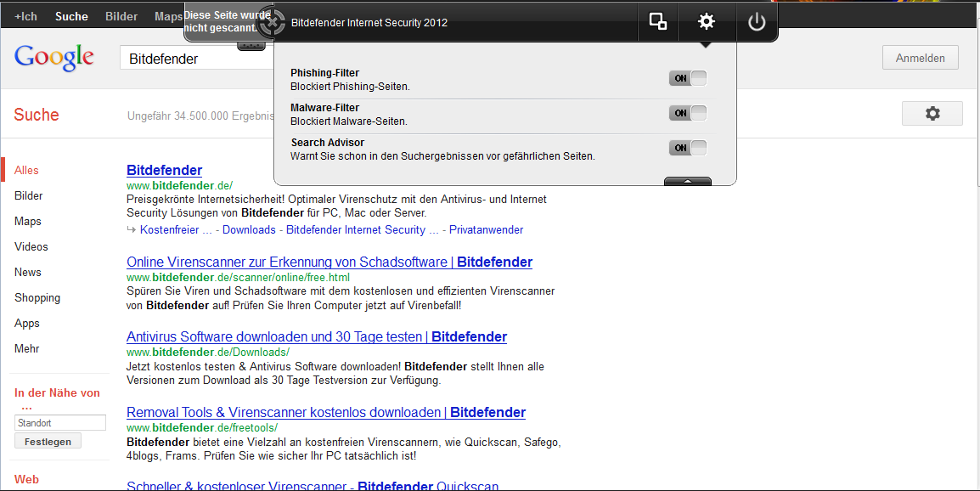
Task: Click the Privatanwender sitelink
Action: 487,229
